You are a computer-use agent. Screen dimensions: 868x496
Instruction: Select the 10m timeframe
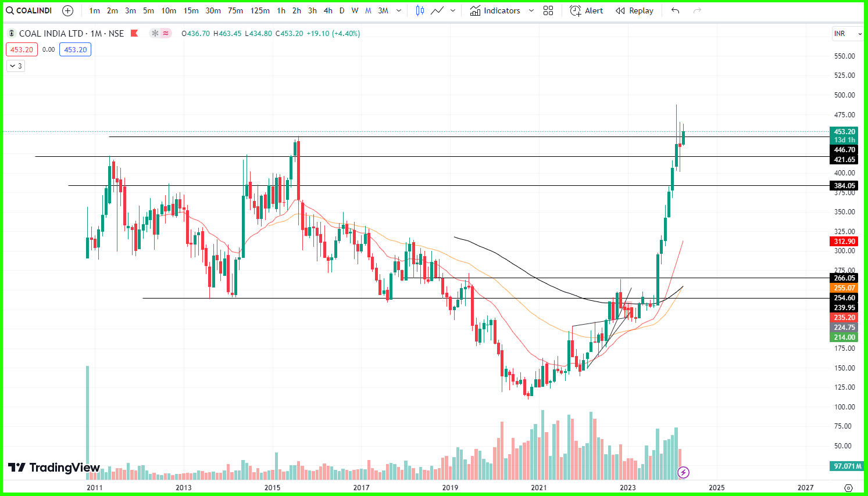(169, 10)
